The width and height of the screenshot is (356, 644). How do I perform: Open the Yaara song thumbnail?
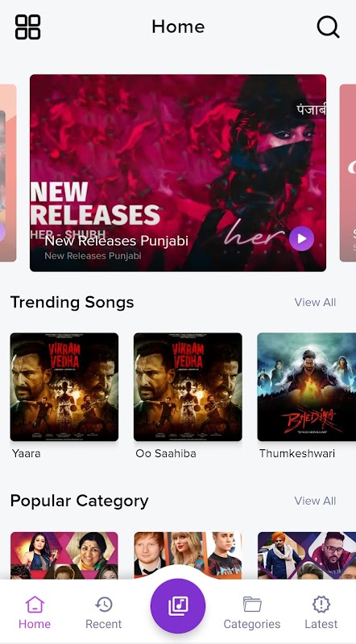(x=64, y=387)
